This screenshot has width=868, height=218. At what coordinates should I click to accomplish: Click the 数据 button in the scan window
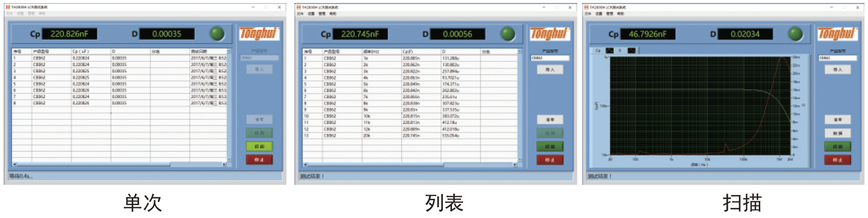(x=837, y=133)
